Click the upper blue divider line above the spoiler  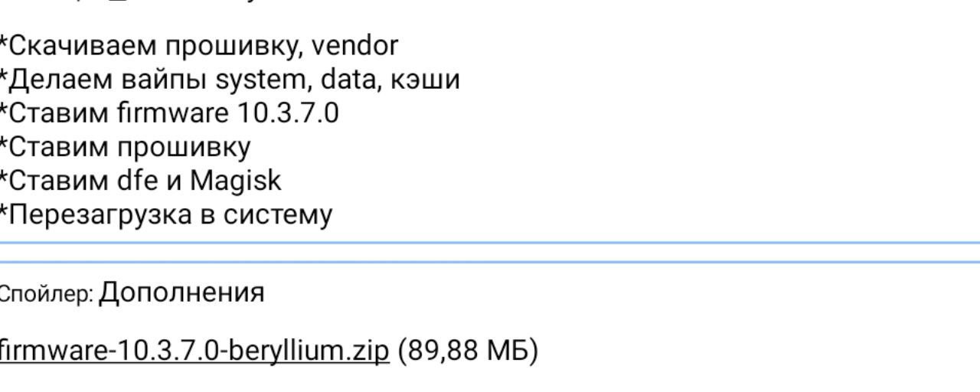tap(490, 243)
